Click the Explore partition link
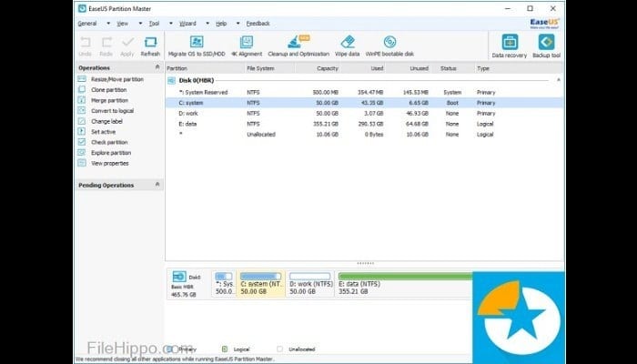The width and height of the screenshot is (637, 364). (x=111, y=153)
